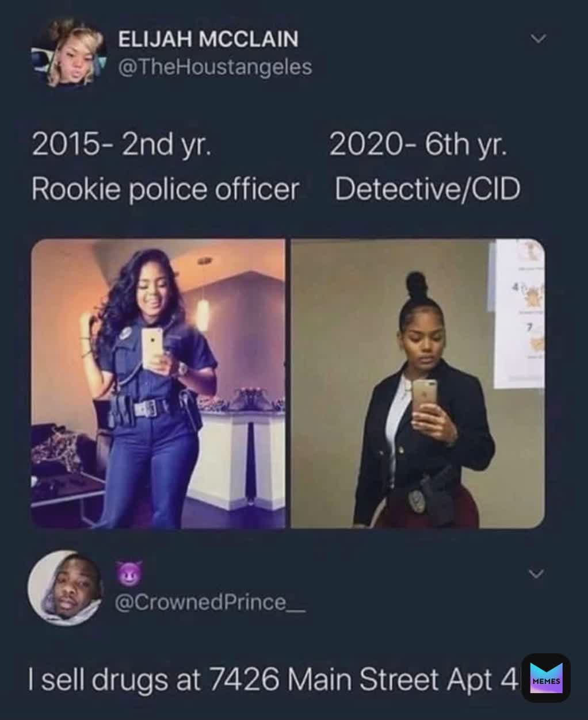Click the gold phone in the left photo
Viewport: 588px width, 720px height.
(152, 348)
